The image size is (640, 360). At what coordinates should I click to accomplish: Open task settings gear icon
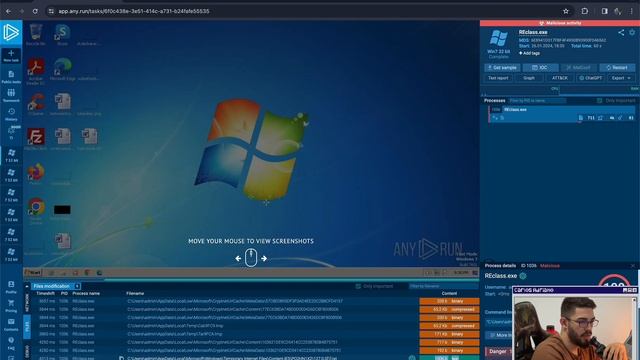632,32
